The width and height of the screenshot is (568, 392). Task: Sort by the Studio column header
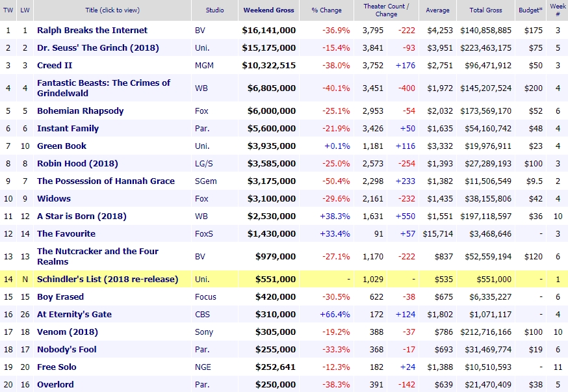215,10
